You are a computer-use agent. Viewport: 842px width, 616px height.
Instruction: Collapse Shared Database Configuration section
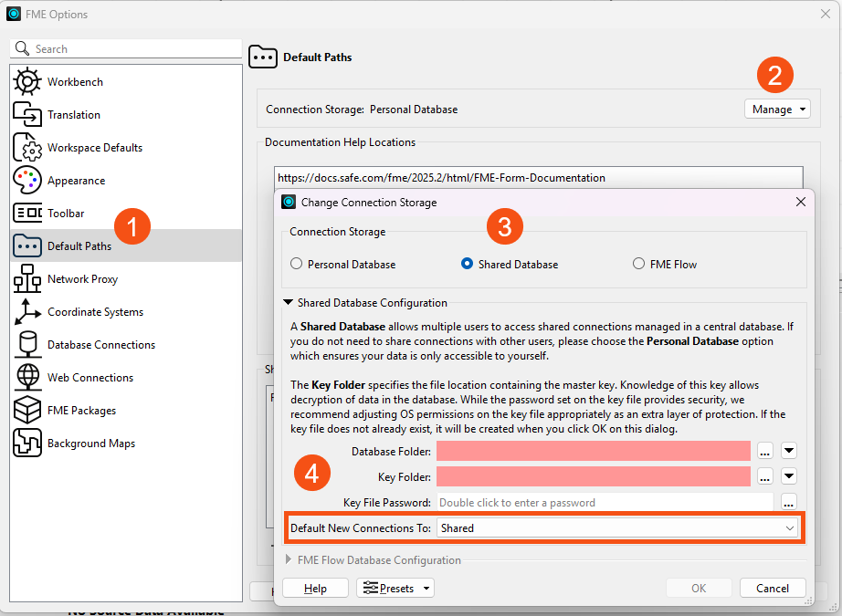pyautogui.click(x=288, y=303)
